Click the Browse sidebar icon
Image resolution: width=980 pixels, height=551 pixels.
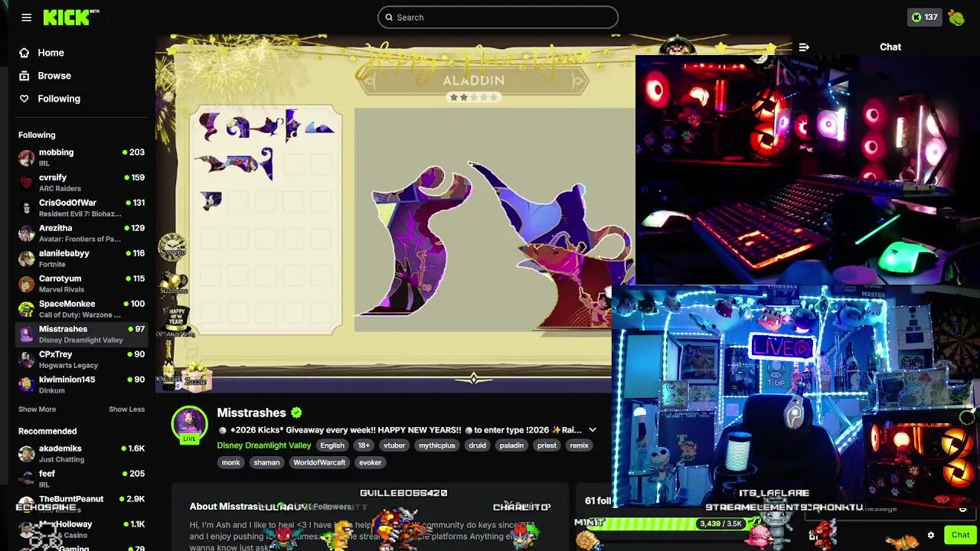(24, 76)
